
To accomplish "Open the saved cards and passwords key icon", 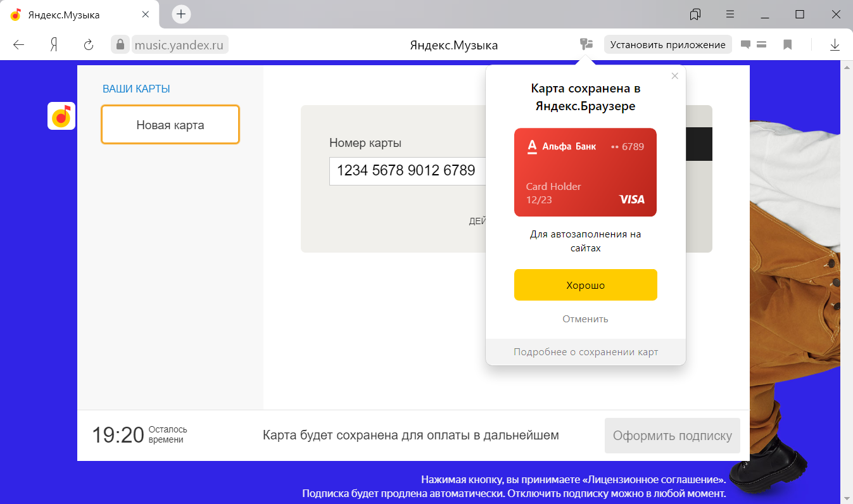I will coord(586,44).
